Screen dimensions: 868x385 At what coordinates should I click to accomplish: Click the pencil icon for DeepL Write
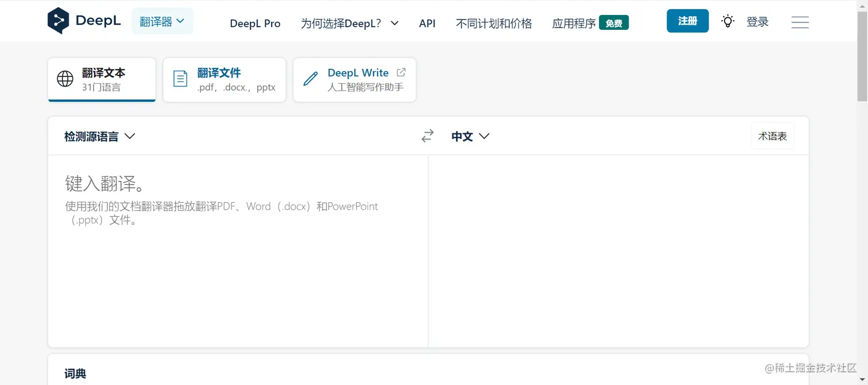[311, 79]
